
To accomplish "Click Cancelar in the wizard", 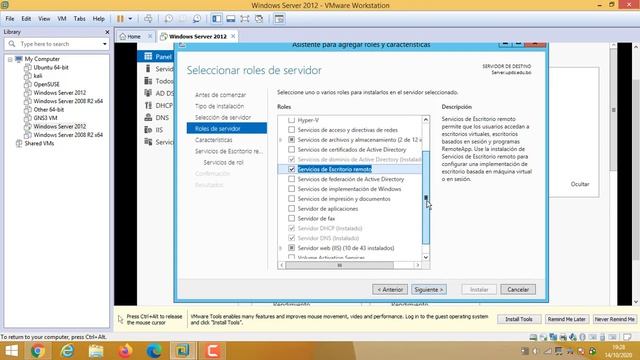I will (518, 289).
